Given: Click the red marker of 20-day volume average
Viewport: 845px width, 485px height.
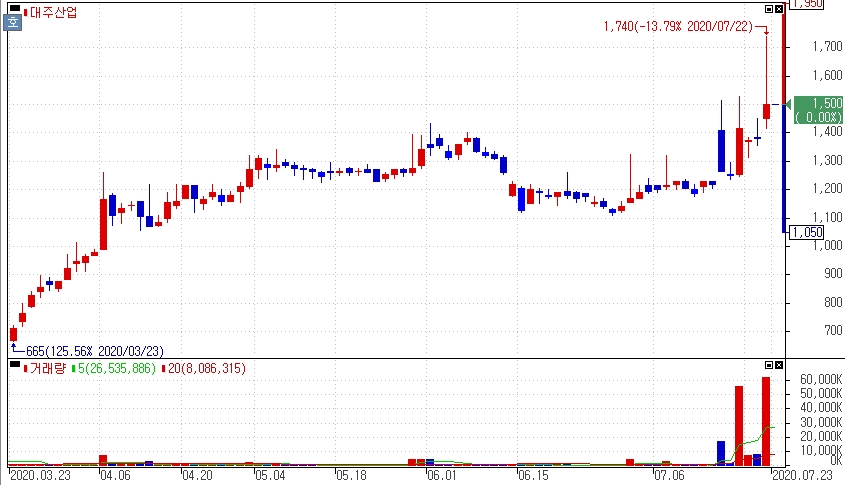Looking at the screenshot, I should tap(163, 369).
